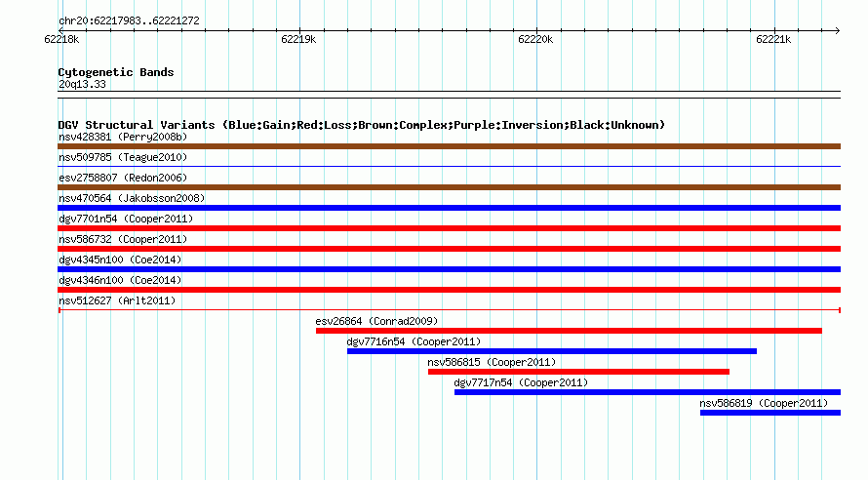The height and width of the screenshot is (480, 868).
Task: Click the Cytogenetic Bands track title
Action: [x=116, y=72]
